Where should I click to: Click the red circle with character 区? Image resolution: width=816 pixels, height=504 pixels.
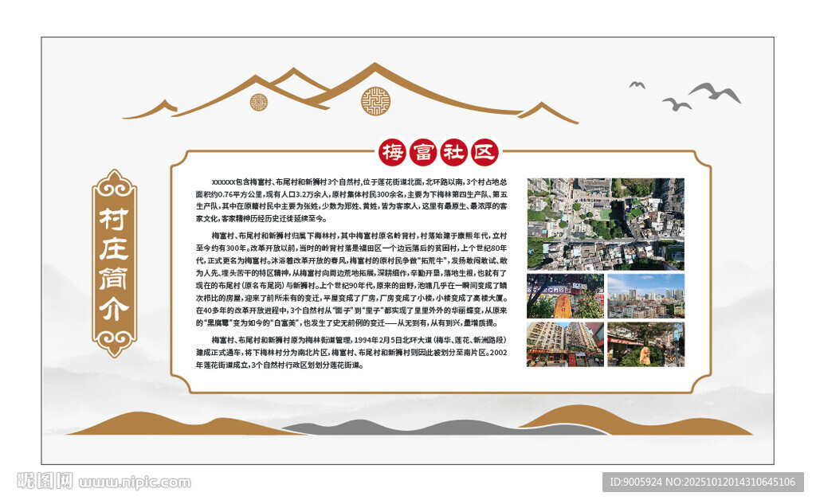coord(484,152)
